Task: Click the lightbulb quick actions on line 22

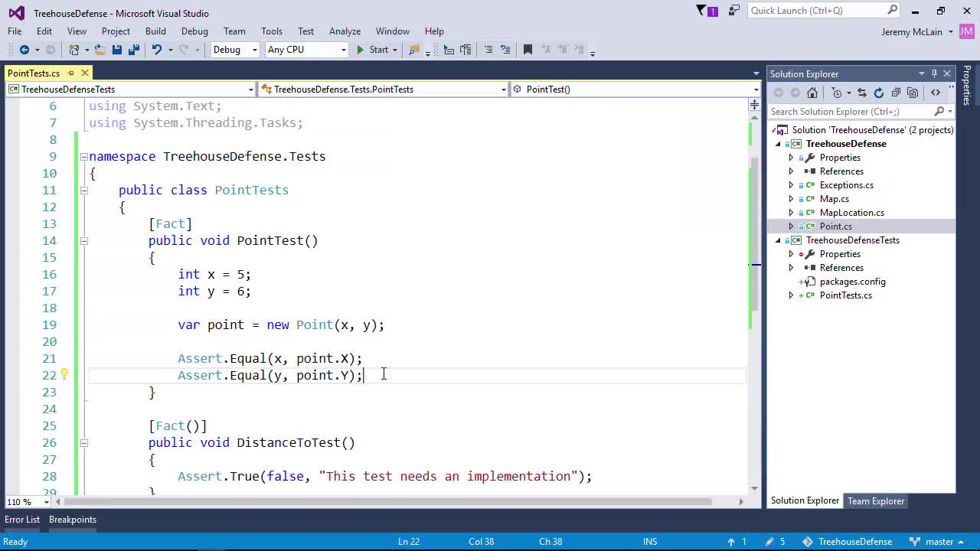Action: click(64, 374)
